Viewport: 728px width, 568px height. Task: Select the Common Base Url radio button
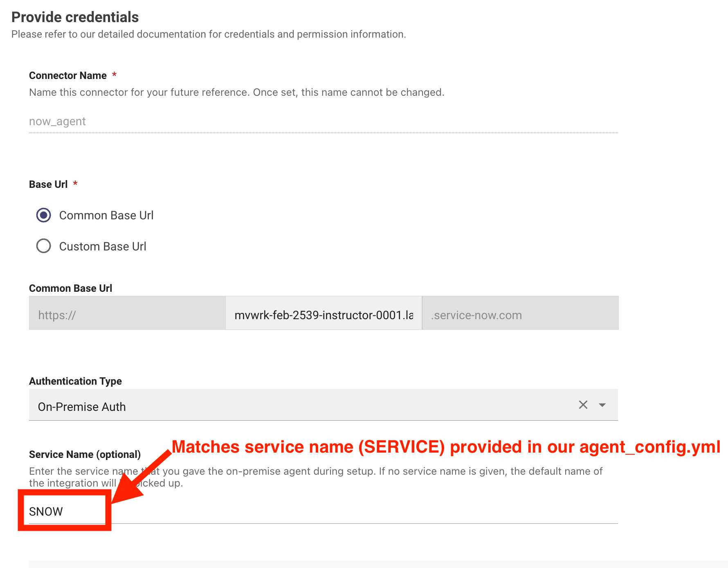click(43, 215)
